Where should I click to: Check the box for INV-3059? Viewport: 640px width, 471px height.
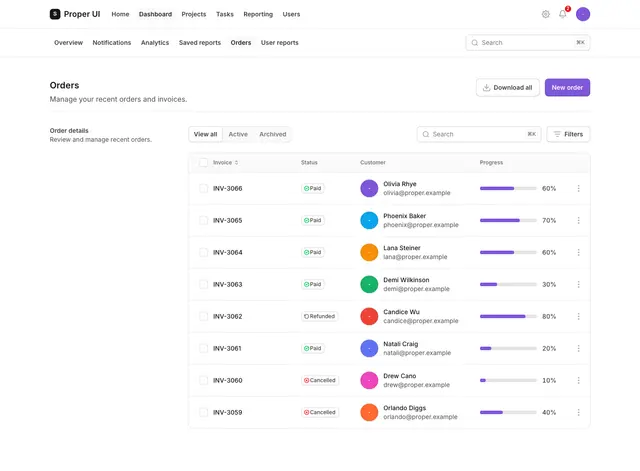[x=203, y=413]
